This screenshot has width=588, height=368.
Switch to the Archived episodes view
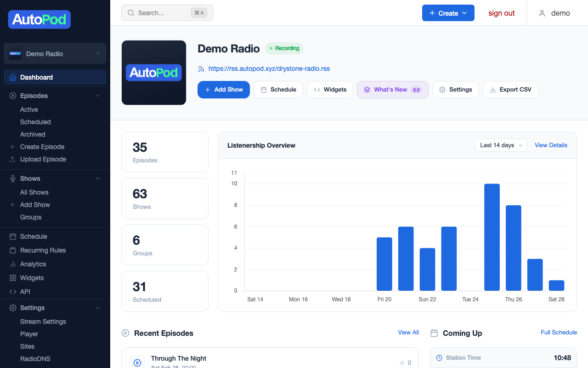click(33, 134)
